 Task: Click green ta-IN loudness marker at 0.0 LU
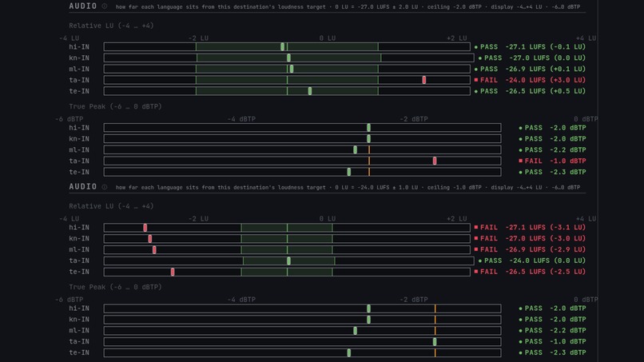(x=288, y=261)
